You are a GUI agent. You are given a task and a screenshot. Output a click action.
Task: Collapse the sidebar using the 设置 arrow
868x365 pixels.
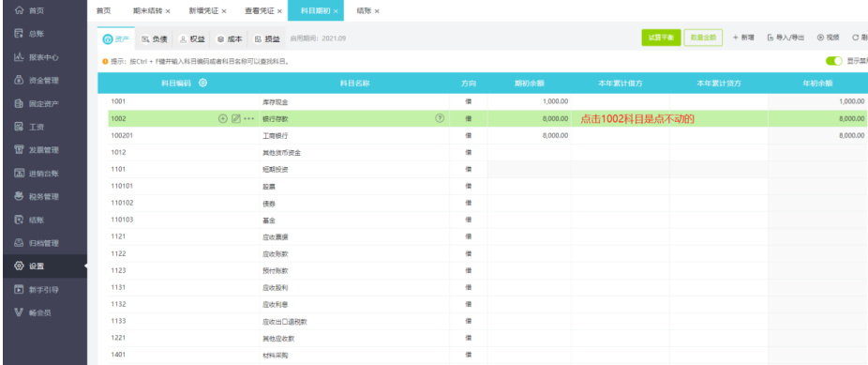click(x=85, y=266)
